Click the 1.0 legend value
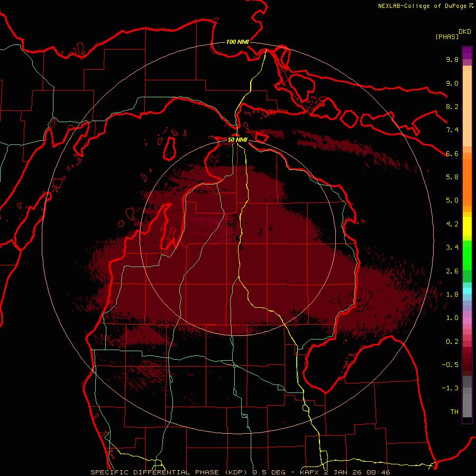 (x=452, y=318)
